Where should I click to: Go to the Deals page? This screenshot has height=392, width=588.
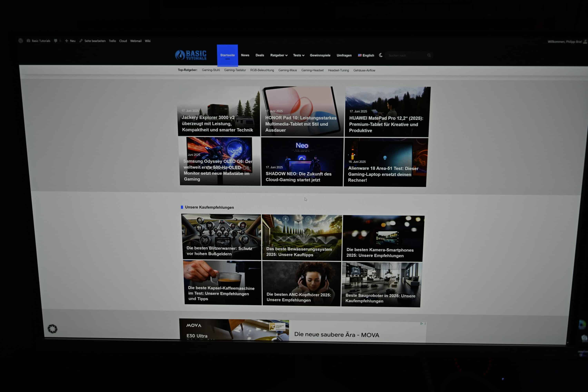pos(260,55)
